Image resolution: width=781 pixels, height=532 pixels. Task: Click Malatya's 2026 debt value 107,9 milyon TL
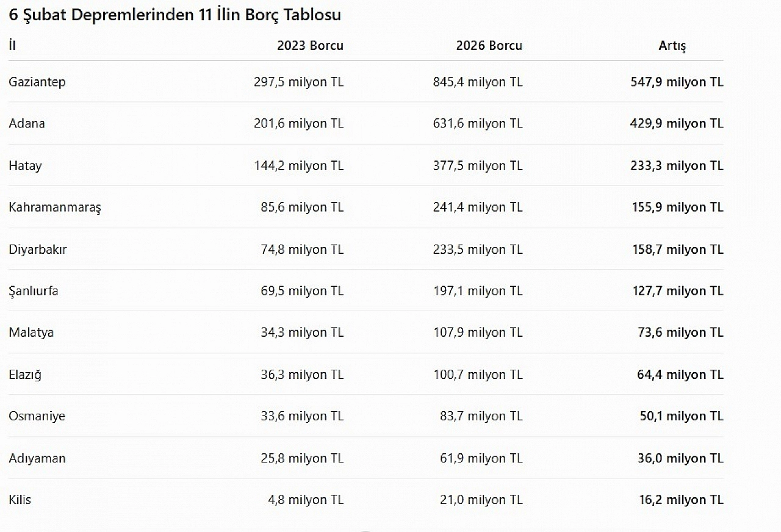[x=478, y=332]
